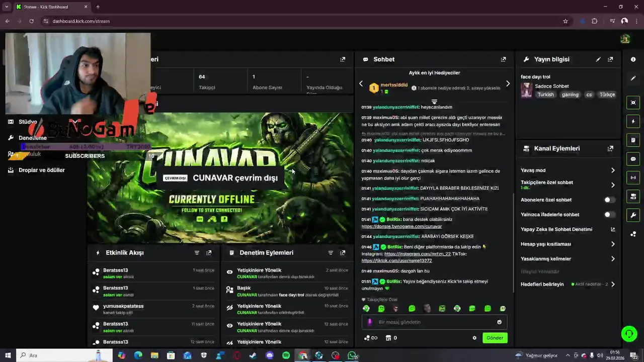
Task: Click the user avatar at top right of dashboard
Action: (625, 39)
